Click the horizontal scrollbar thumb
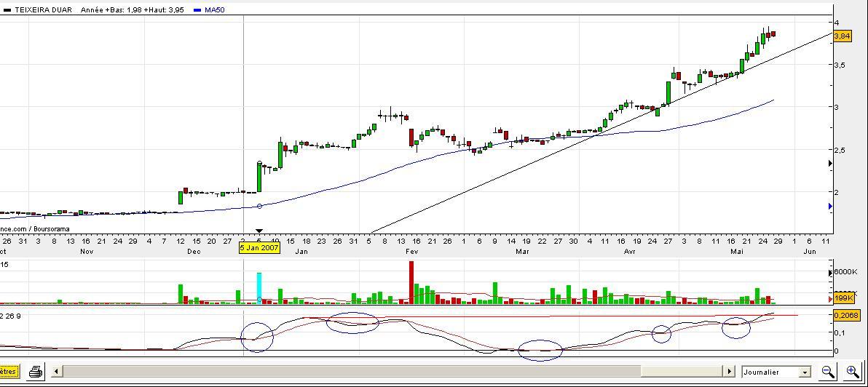Viewport: 868px width, 387px height. click(x=682, y=372)
